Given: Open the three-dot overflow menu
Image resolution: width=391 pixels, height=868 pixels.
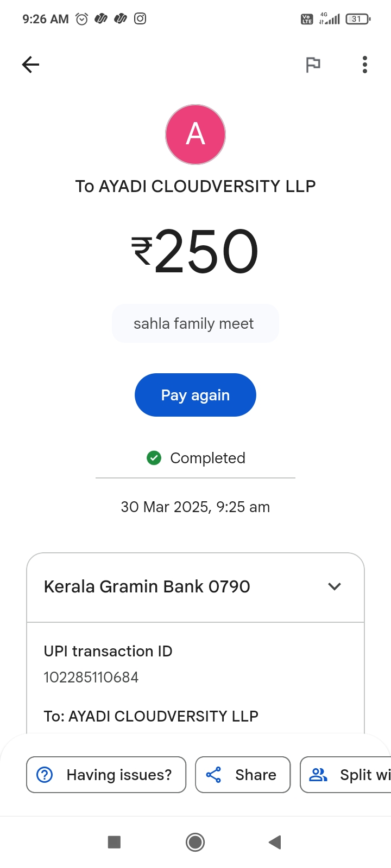Looking at the screenshot, I should [x=365, y=65].
